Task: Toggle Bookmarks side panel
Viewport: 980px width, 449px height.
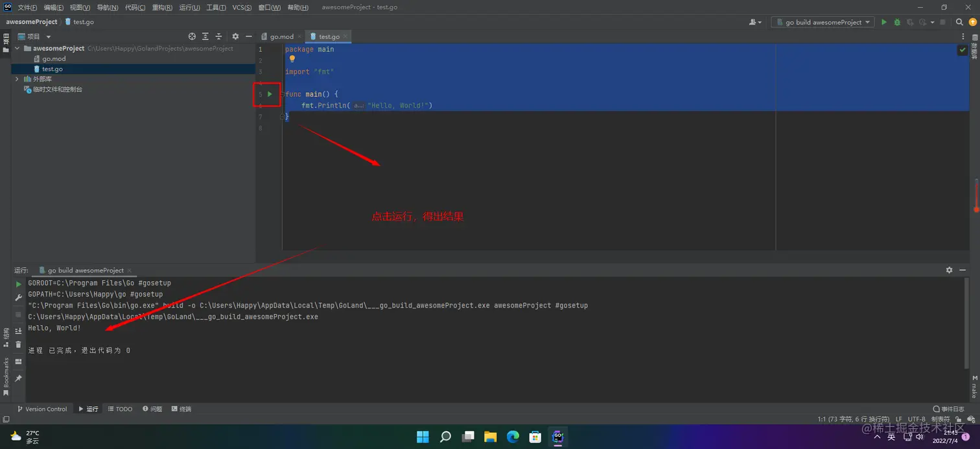Action: [6, 377]
